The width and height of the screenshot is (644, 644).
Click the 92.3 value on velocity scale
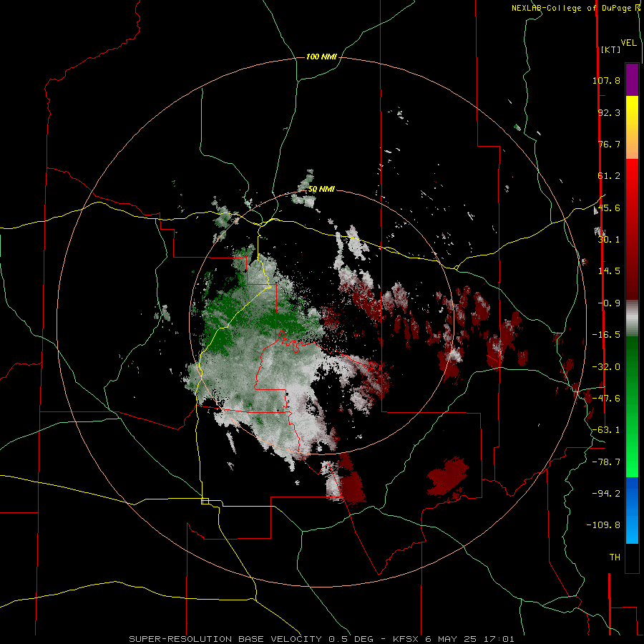tap(609, 112)
